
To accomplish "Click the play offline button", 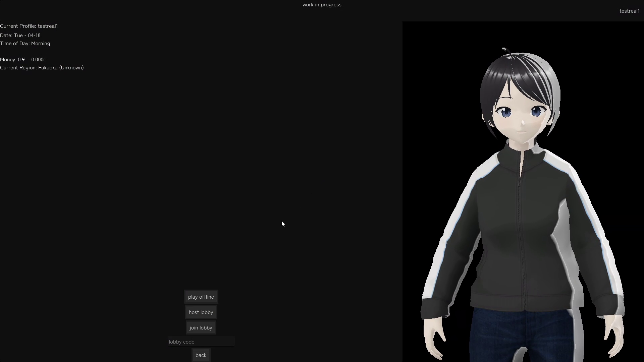I will (201, 297).
